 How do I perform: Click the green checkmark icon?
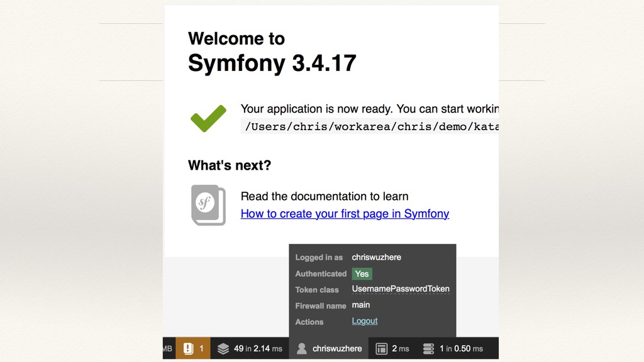pos(208,118)
